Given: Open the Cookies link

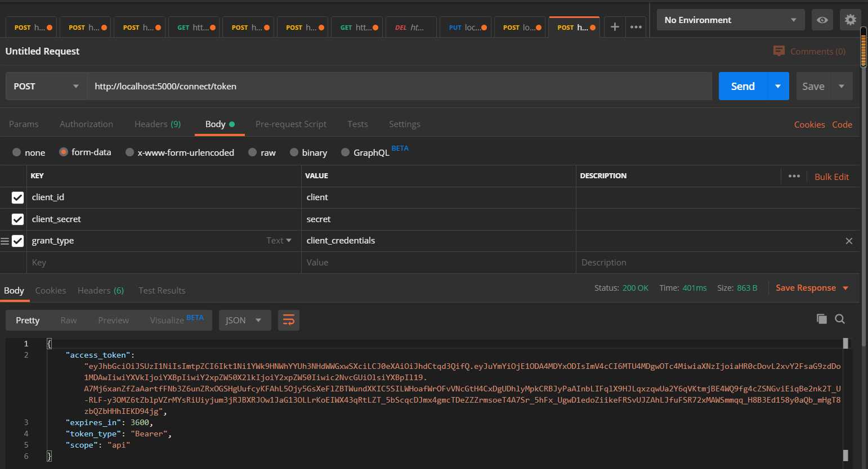Looking at the screenshot, I should click(809, 125).
